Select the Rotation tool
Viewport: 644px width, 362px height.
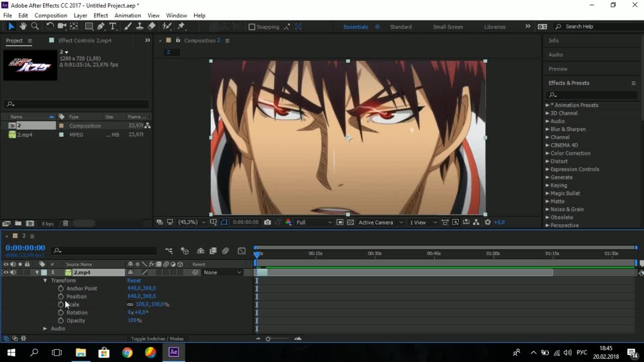[50, 26]
